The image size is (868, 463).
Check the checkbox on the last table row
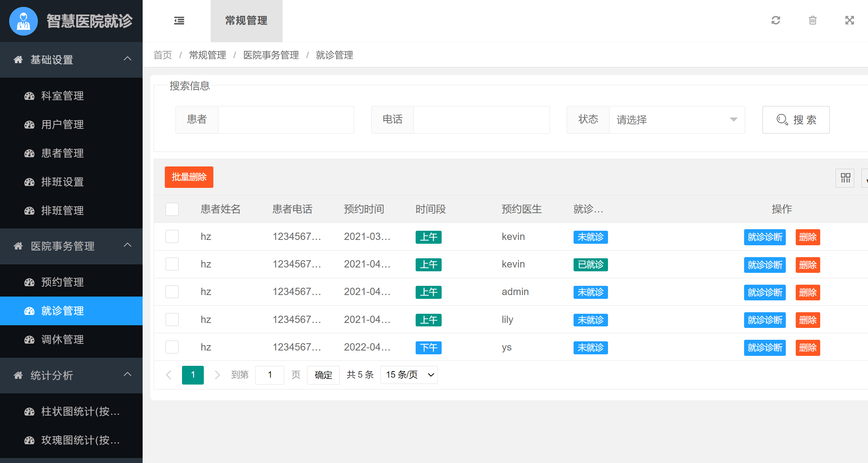click(x=172, y=347)
